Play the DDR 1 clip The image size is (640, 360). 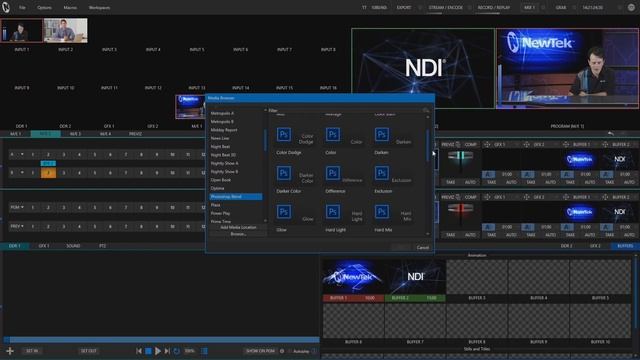click(158, 351)
